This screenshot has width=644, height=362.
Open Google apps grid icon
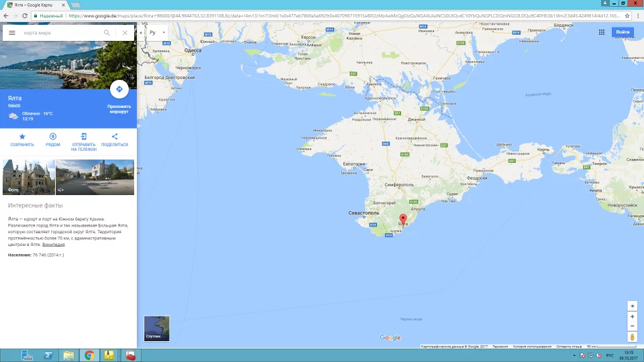tap(602, 32)
